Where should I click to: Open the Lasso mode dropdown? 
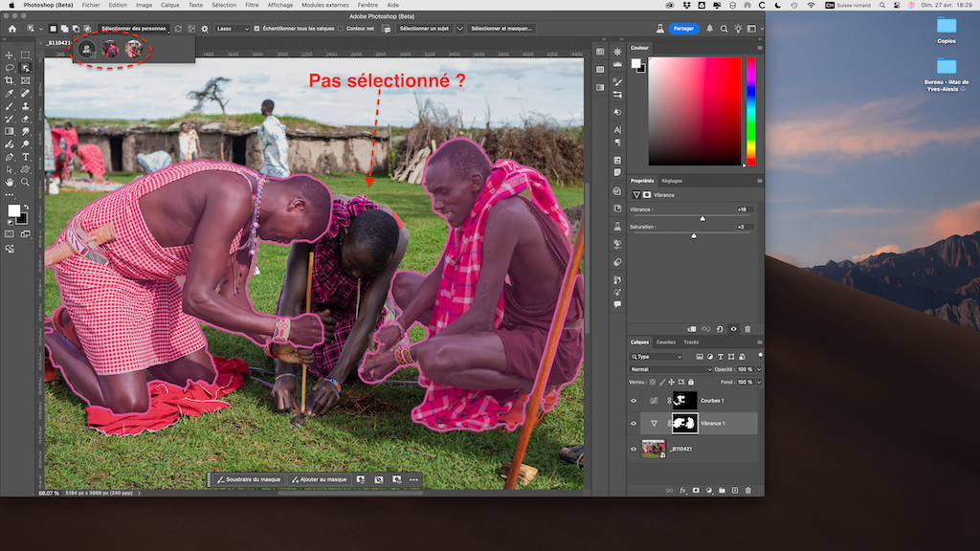231,29
